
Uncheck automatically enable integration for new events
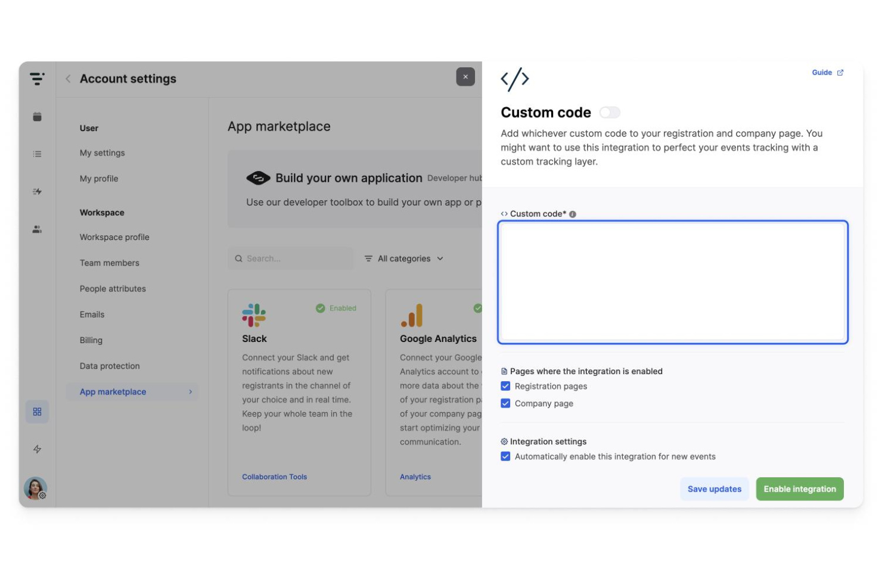505,456
